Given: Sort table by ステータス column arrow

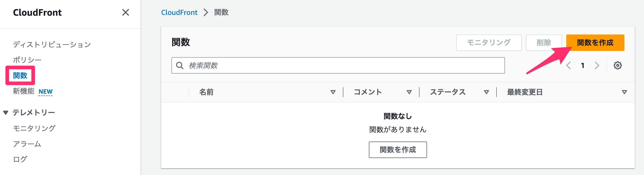Looking at the screenshot, I should 486,92.
